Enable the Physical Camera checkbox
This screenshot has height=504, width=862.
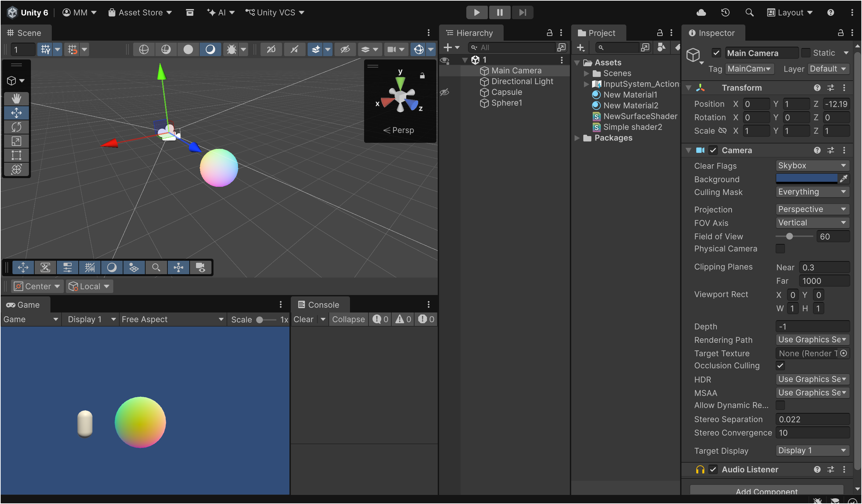[780, 249]
